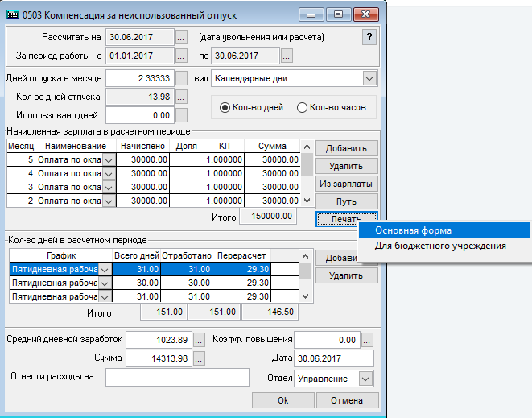The image size is (532, 418).
Task: Click the Путь button
Action: (x=346, y=201)
